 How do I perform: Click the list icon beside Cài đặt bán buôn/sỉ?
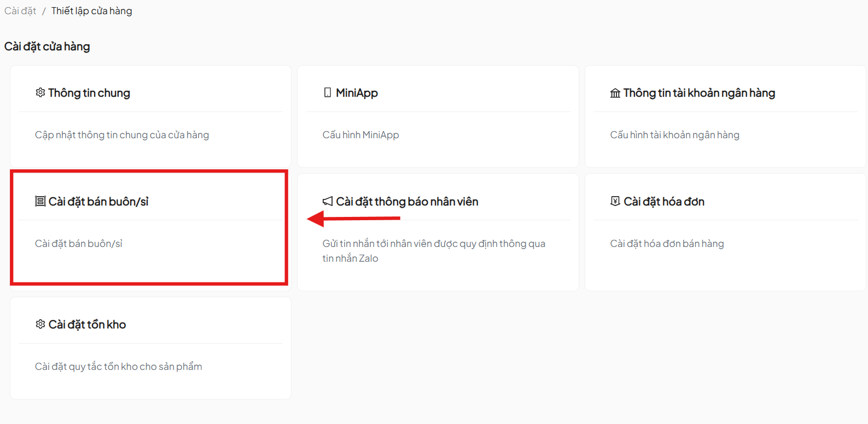coord(40,202)
